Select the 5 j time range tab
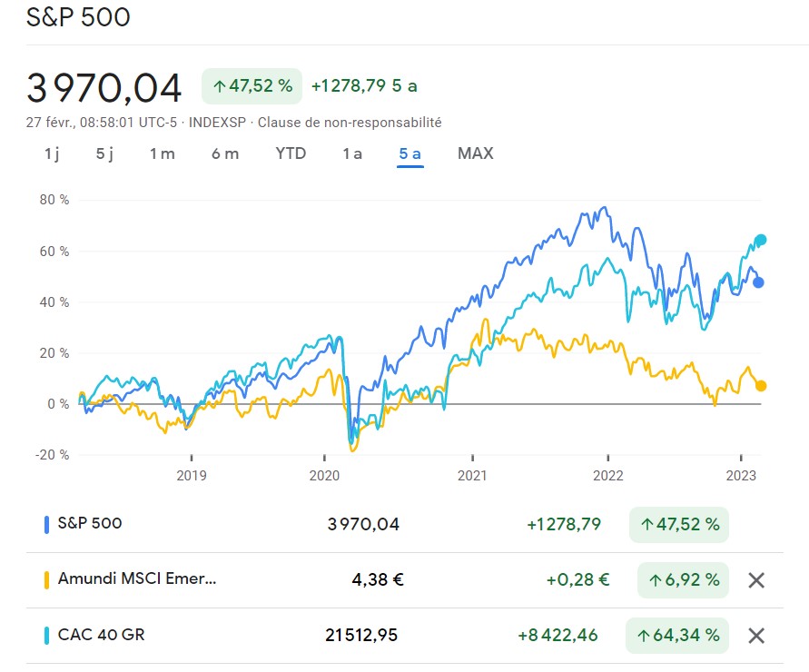Viewport: 809px width, 672px height. (x=104, y=153)
